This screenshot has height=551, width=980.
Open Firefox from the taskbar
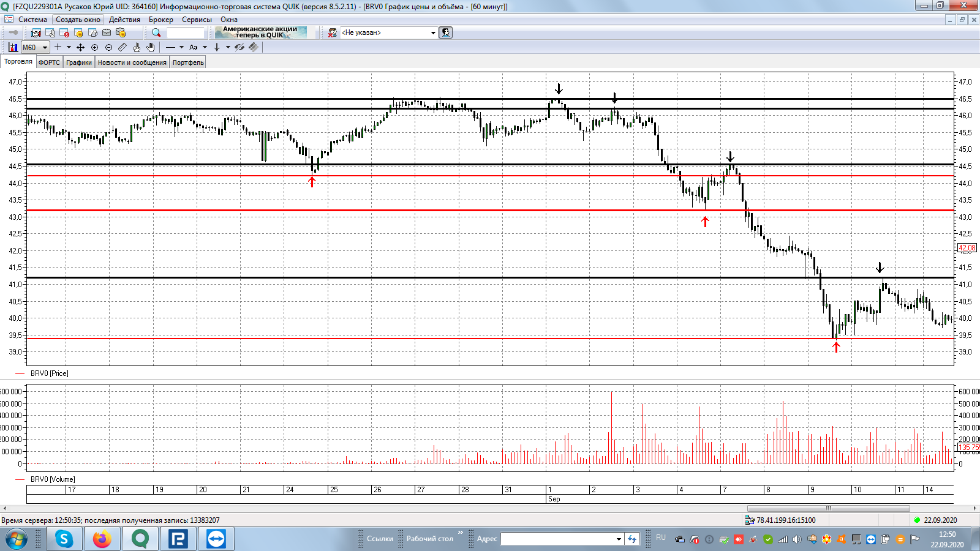point(102,539)
